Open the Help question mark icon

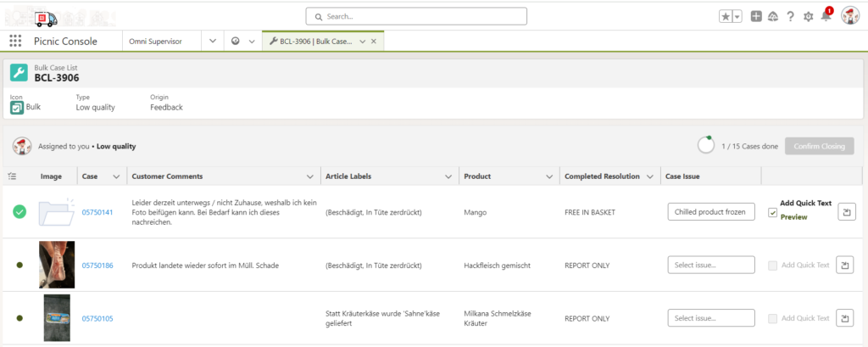[x=790, y=16]
